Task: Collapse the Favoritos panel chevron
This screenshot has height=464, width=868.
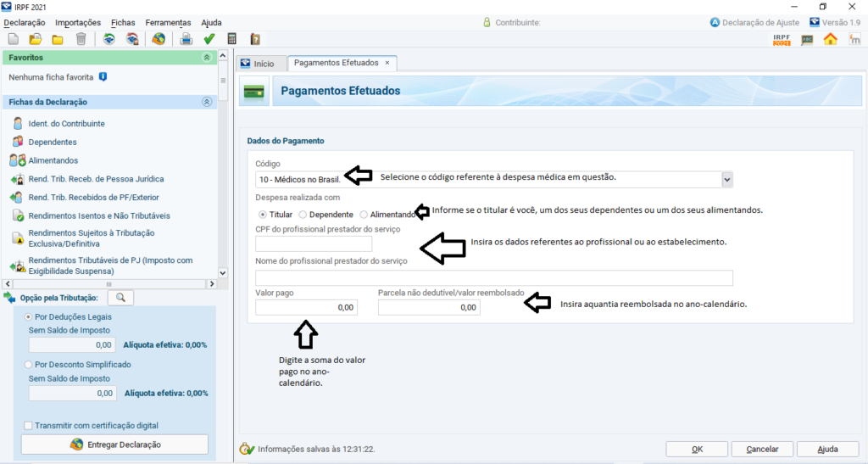Action: pos(207,58)
